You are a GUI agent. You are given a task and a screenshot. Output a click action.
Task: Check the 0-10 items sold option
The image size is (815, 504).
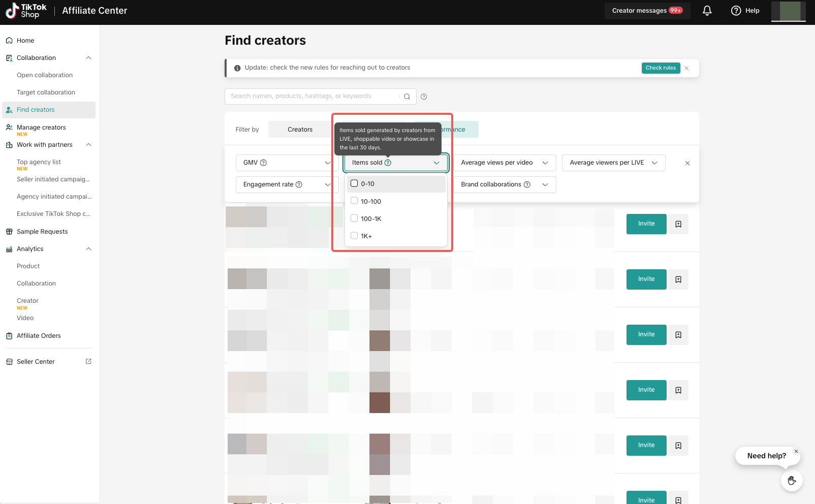point(354,183)
